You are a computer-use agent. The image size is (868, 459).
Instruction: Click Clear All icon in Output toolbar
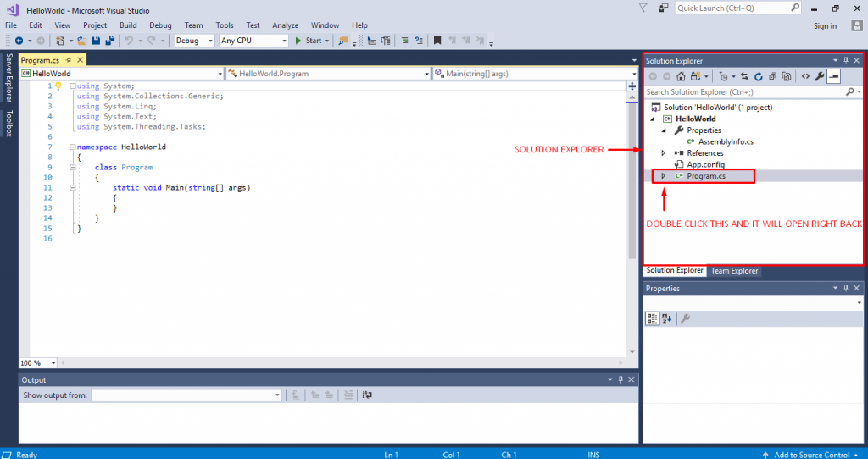(x=348, y=395)
